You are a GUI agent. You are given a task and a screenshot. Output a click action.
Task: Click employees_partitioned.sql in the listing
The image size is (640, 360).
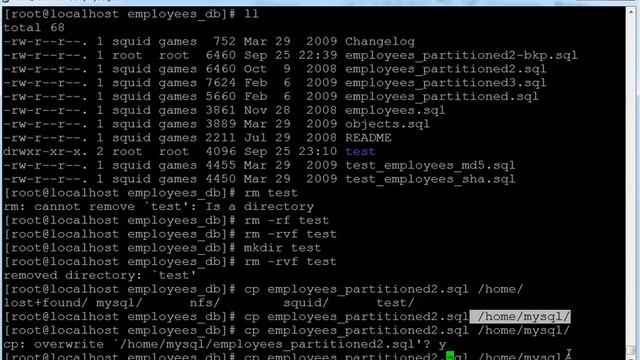442,97
